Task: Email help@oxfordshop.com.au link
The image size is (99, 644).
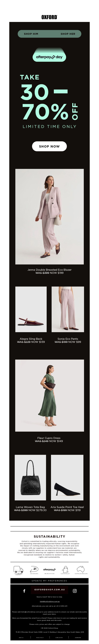Action: coord(50,601)
